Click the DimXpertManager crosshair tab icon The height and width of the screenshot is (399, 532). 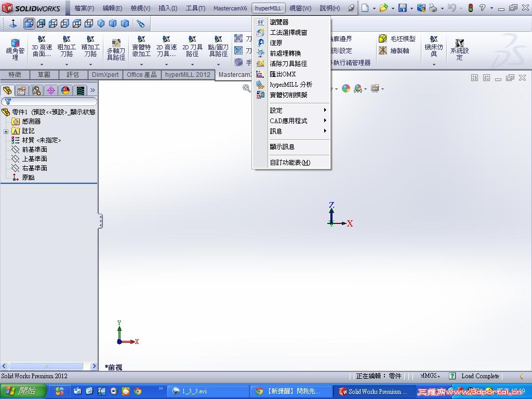[x=51, y=90]
